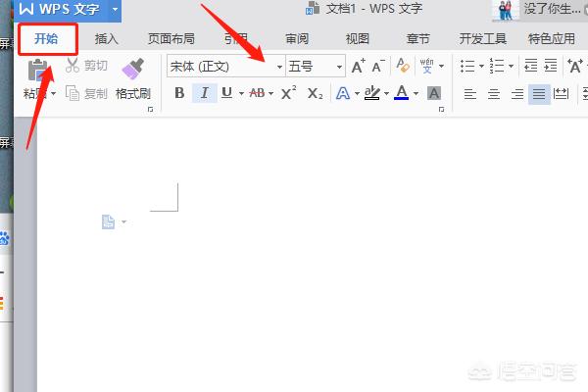Decrease font size with A- icon
Screen dimensions: 588x392
tap(378, 67)
